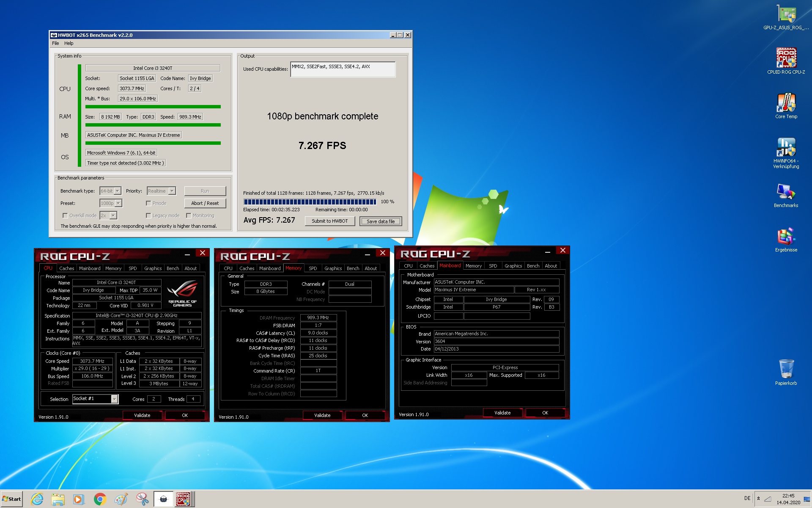Click the DE language indicator

(x=747, y=498)
